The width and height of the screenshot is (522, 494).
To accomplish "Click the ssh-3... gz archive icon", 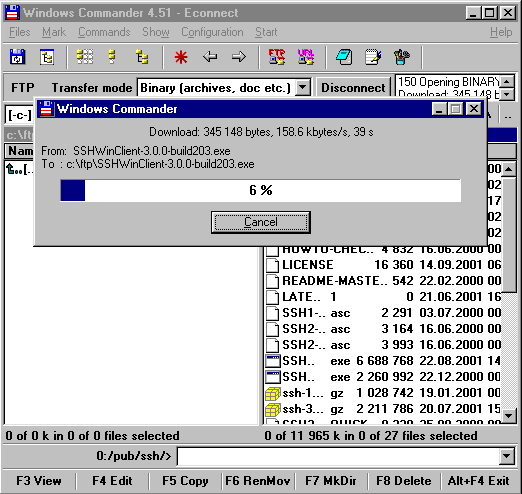I will click(273, 409).
